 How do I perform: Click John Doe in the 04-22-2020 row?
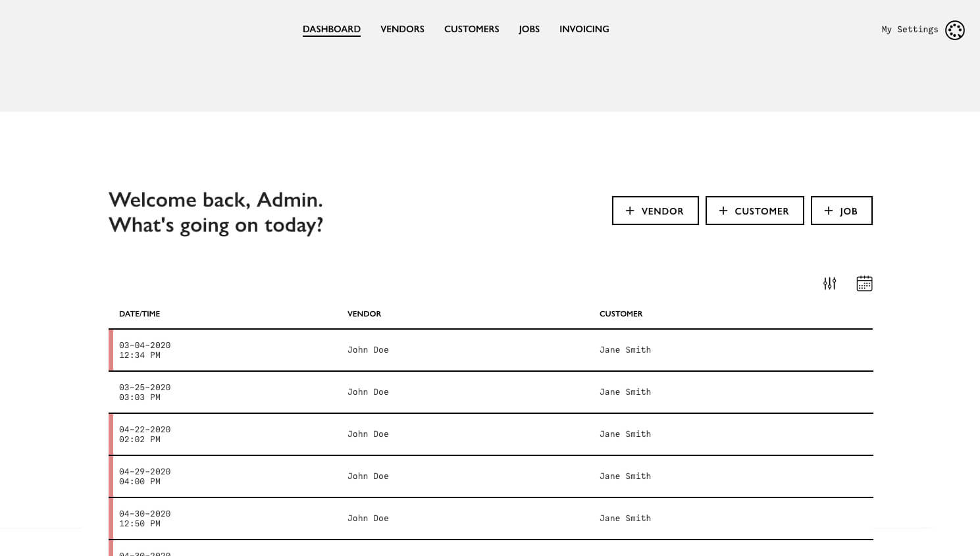368,434
